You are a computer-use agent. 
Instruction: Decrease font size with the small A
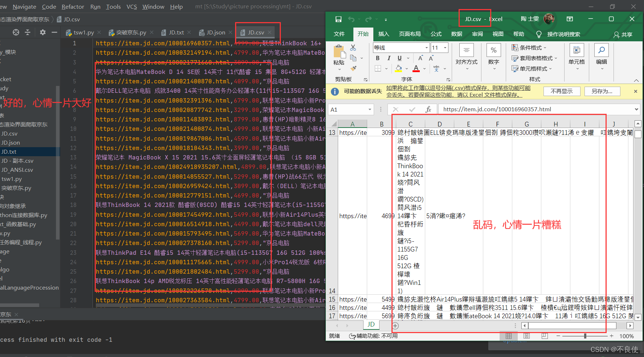[x=431, y=58]
